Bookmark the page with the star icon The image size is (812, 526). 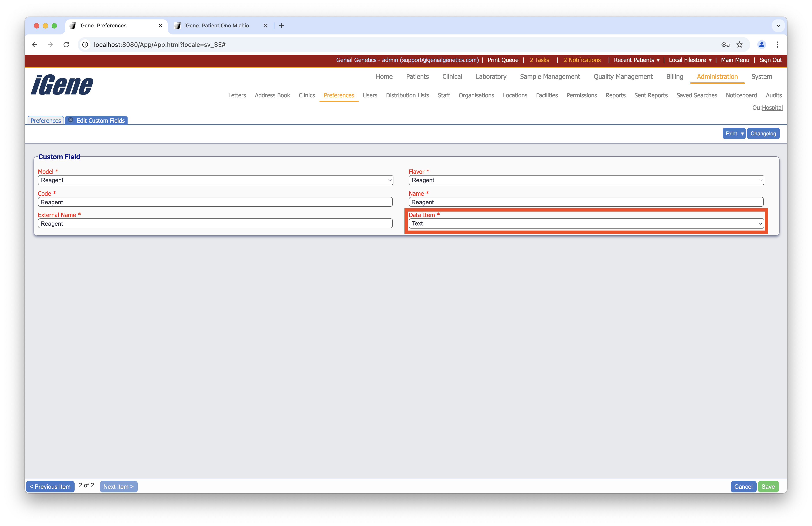point(740,45)
